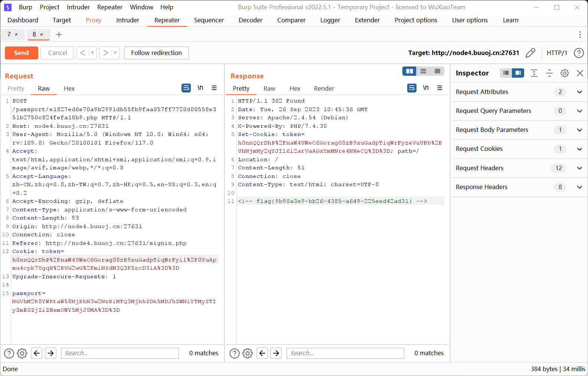Screen dimensions: 588x376
Task: Click the Send request button
Action: pyautogui.click(x=22, y=53)
